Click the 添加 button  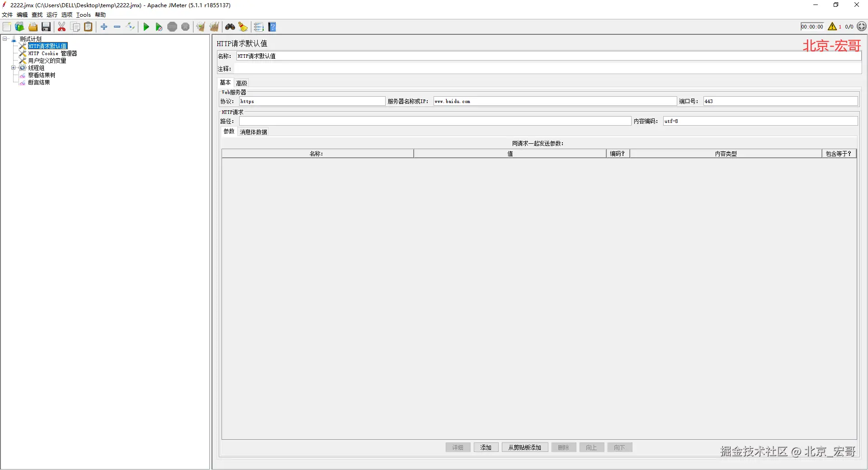pos(486,447)
